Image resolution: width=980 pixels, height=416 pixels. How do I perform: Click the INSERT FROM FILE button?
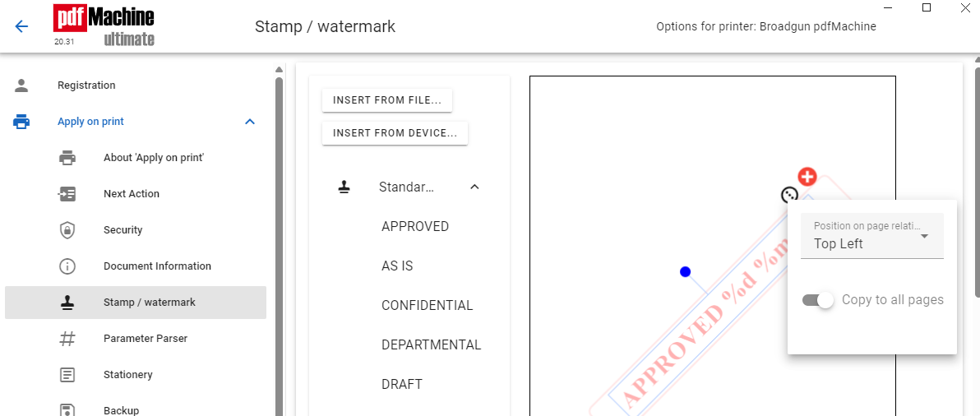pyautogui.click(x=387, y=100)
